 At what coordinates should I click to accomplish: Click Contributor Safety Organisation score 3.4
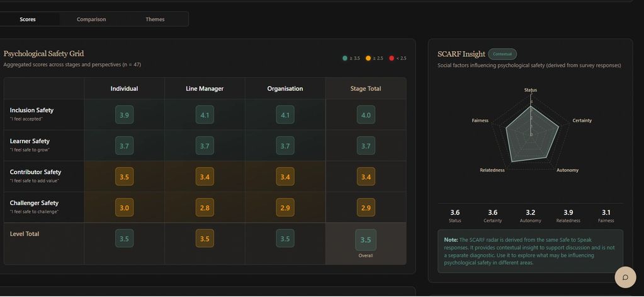[285, 177]
